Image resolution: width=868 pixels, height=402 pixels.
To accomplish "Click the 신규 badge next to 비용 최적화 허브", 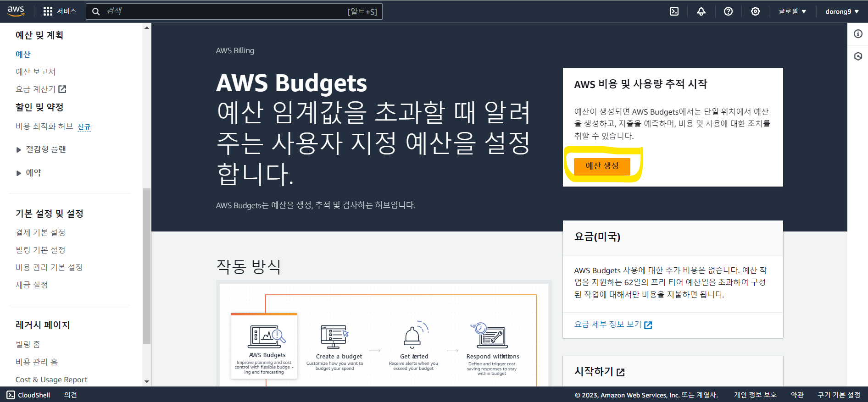I will 84,127.
